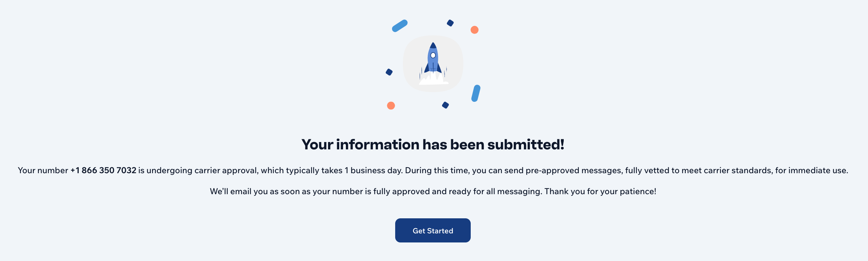Click the rocket's round porthole window
The width and height of the screenshot is (868, 261).
pos(433,55)
